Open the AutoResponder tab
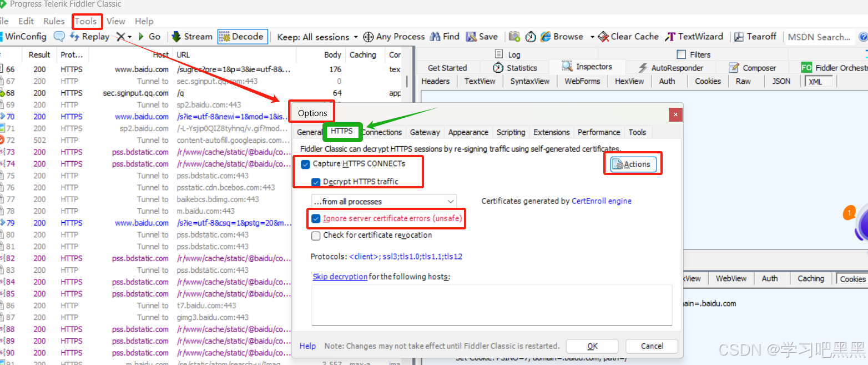The width and height of the screenshot is (868, 365). [670, 68]
